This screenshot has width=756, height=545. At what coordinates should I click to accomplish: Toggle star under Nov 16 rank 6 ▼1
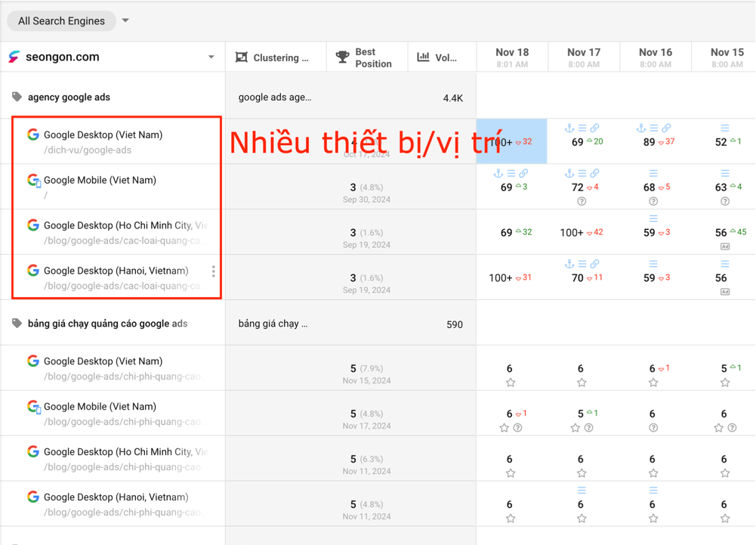653,382
